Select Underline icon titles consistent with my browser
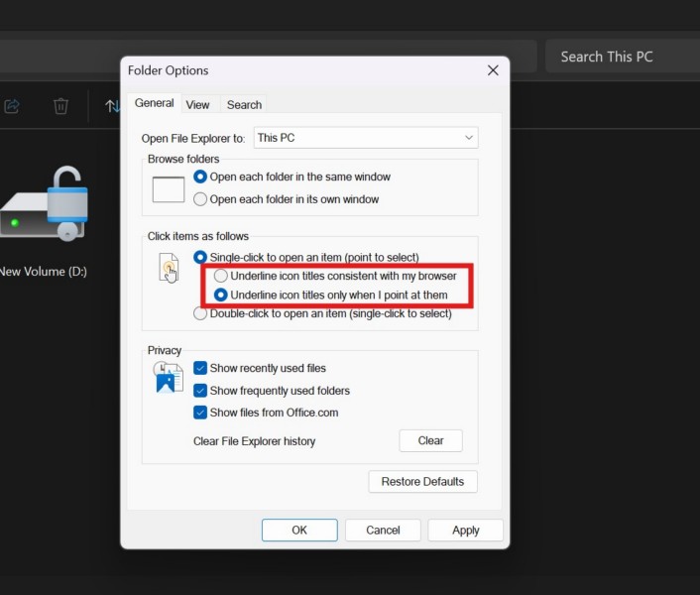700x595 pixels. 221,276
